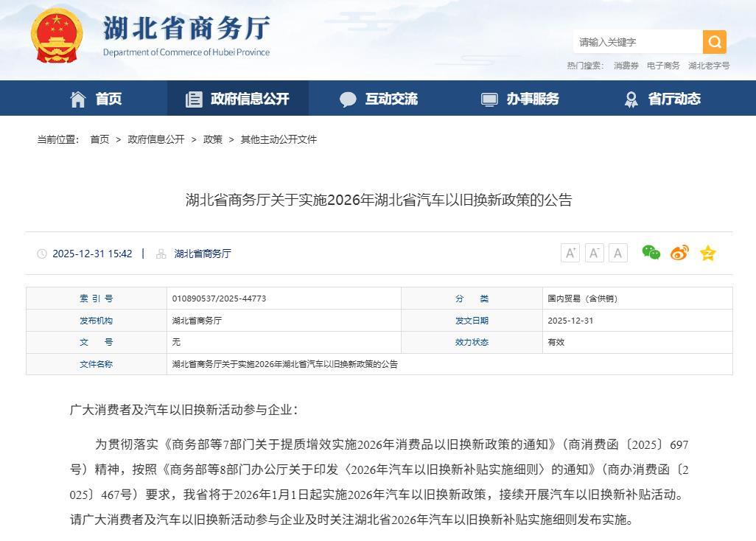Switch to the 互动交流 tab
The image size is (756, 541).
[x=379, y=98]
